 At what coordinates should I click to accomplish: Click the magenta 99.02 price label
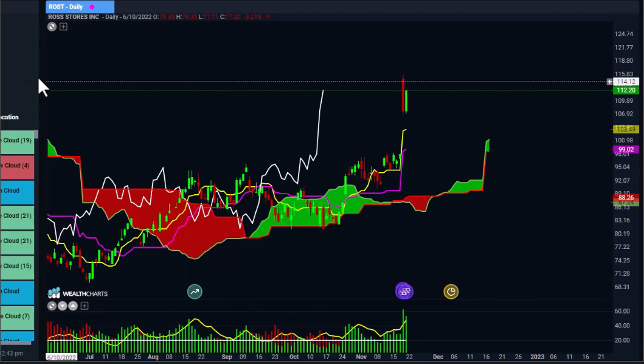click(626, 149)
